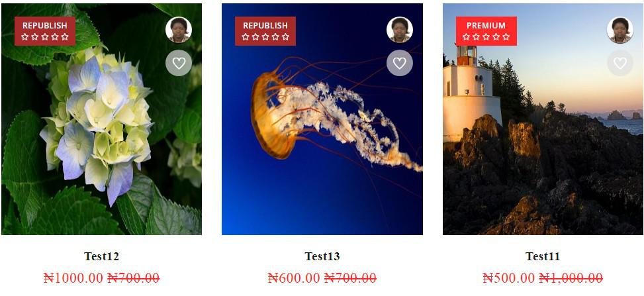Click the star rating on Test13 badge
The image size is (644, 296).
click(x=265, y=36)
